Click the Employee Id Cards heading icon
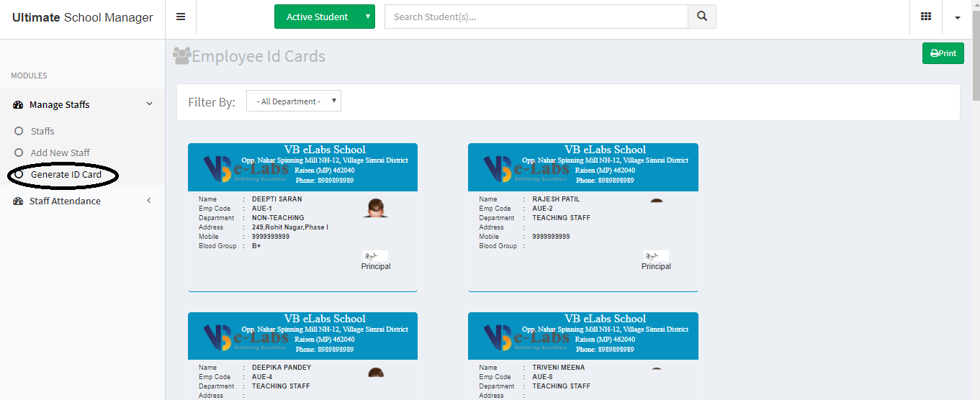 click(x=181, y=55)
